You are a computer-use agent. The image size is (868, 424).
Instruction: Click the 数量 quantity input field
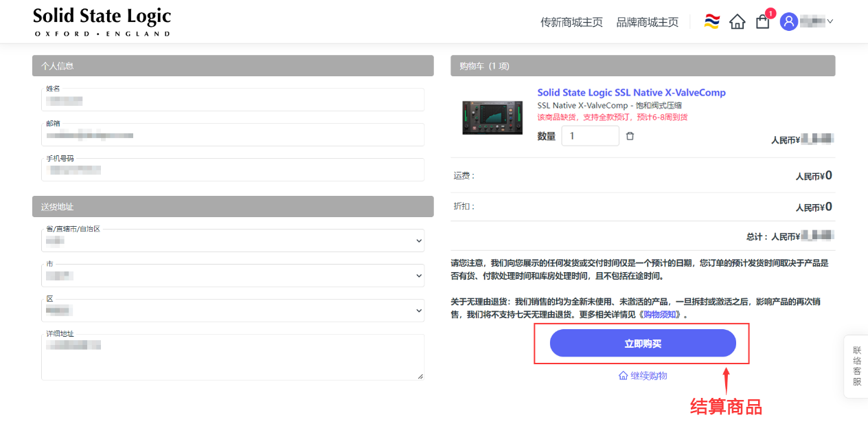tap(589, 136)
